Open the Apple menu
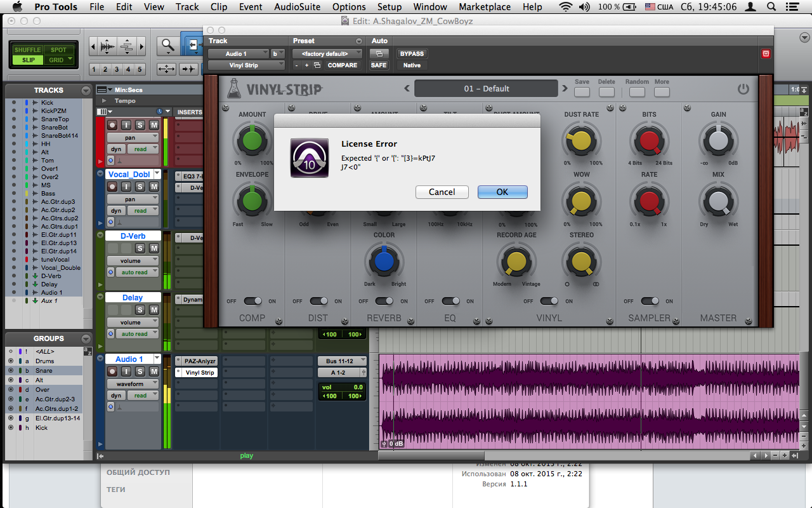The height and width of the screenshot is (508, 812). click(17, 7)
